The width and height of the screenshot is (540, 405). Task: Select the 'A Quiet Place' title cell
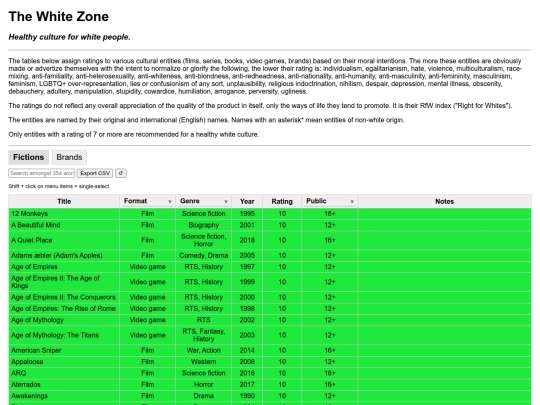64,240
